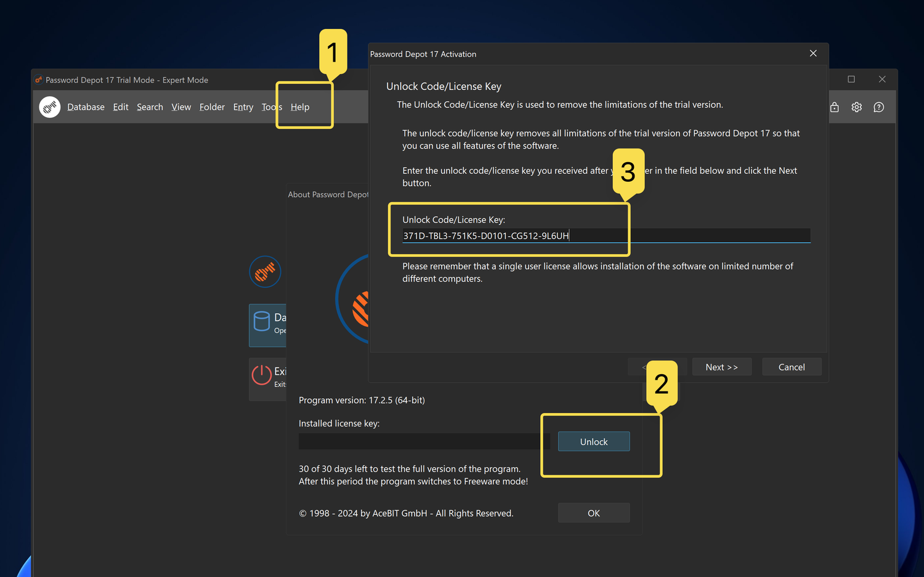Image resolution: width=924 pixels, height=577 pixels.
Task: Maximize the Password Depot main window
Action: pyautogui.click(x=851, y=80)
